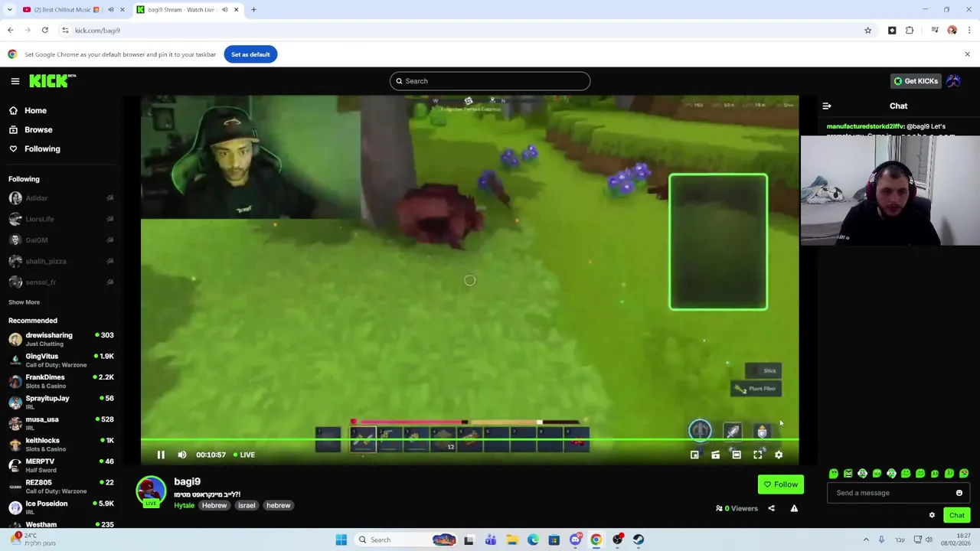
Task: Enter fullscreen on the video player
Action: point(758,455)
